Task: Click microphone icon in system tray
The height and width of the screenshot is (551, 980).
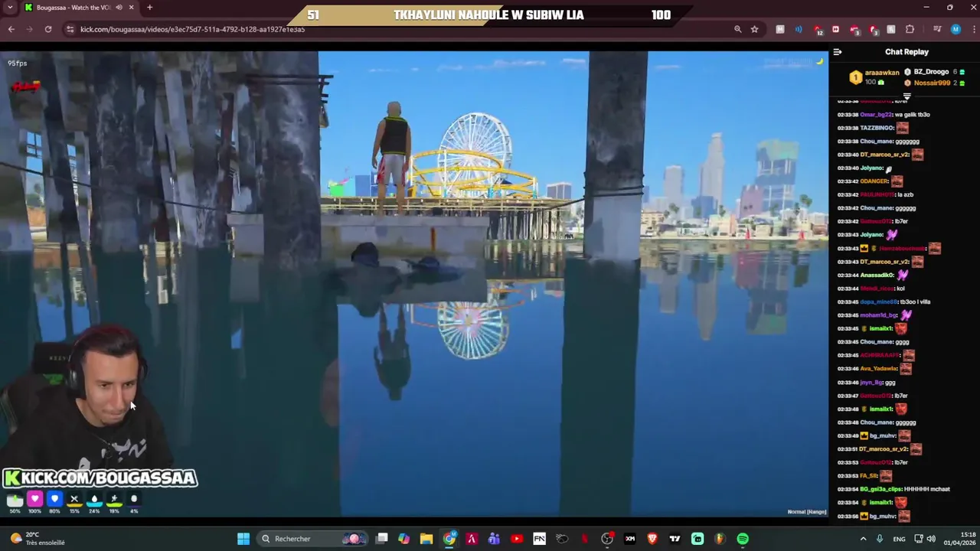Action: coord(880,539)
